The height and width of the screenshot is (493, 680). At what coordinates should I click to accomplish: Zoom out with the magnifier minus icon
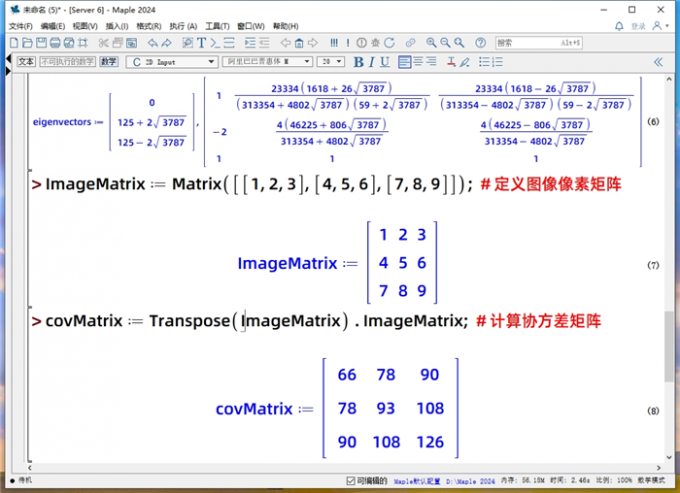445,42
